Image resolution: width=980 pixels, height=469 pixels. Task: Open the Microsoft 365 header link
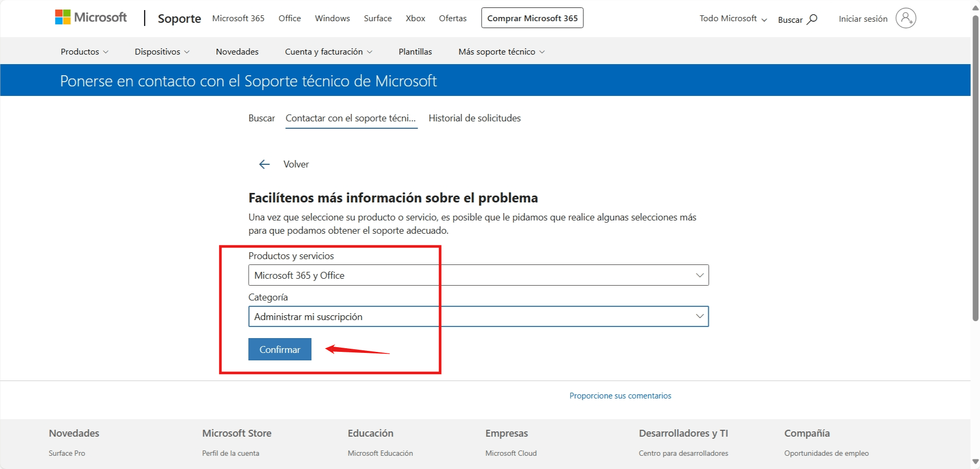click(238, 18)
